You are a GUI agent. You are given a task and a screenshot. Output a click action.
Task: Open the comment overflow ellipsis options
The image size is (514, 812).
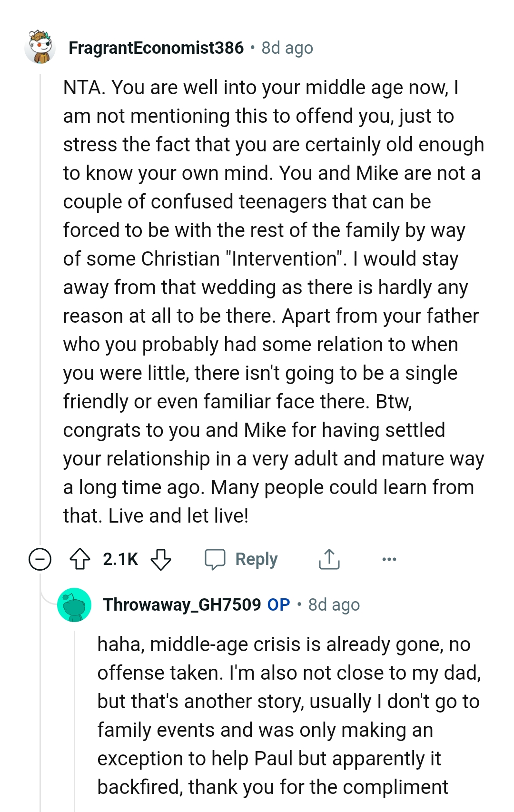(x=389, y=559)
